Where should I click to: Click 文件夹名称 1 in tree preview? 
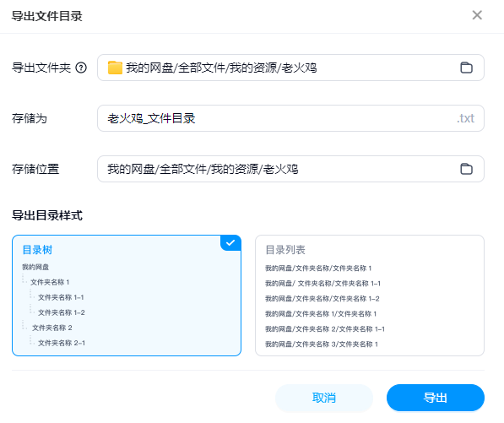click(50, 282)
